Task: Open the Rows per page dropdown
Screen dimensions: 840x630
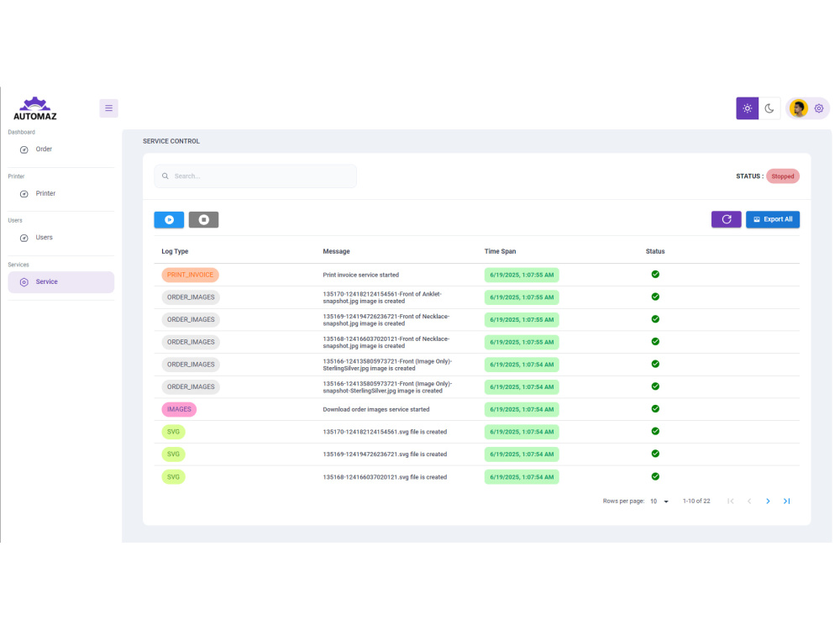Action: click(659, 501)
